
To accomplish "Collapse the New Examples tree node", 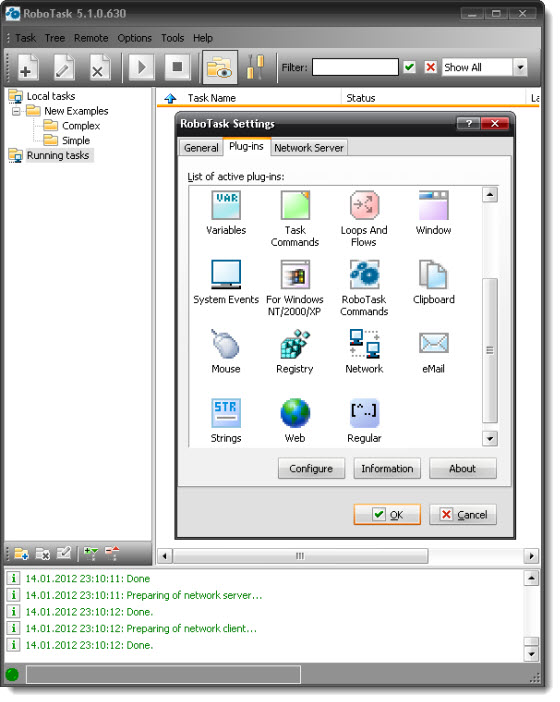I will click(x=16, y=111).
